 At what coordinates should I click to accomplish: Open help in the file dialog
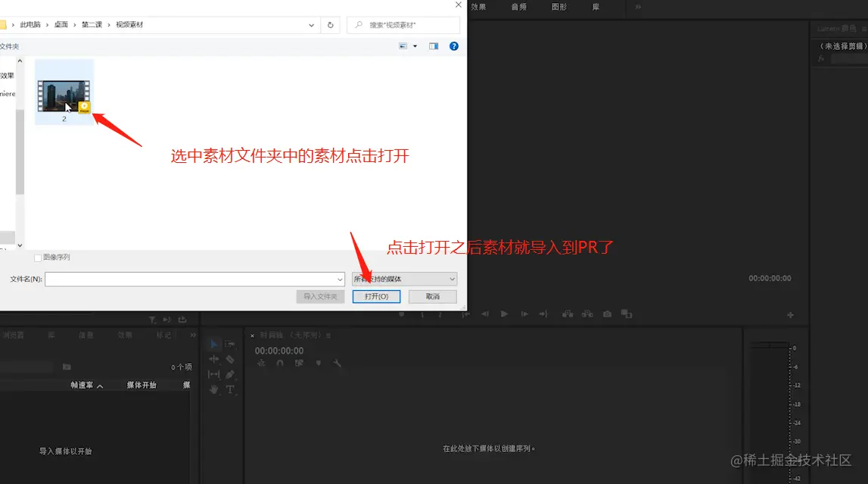click(454, 46)
